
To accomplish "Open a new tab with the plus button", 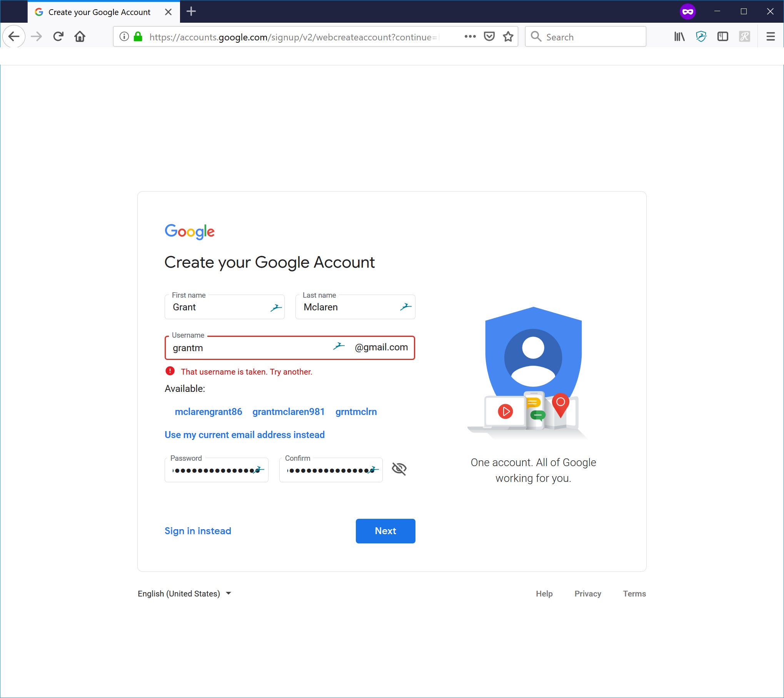I will tap(191, 12).
